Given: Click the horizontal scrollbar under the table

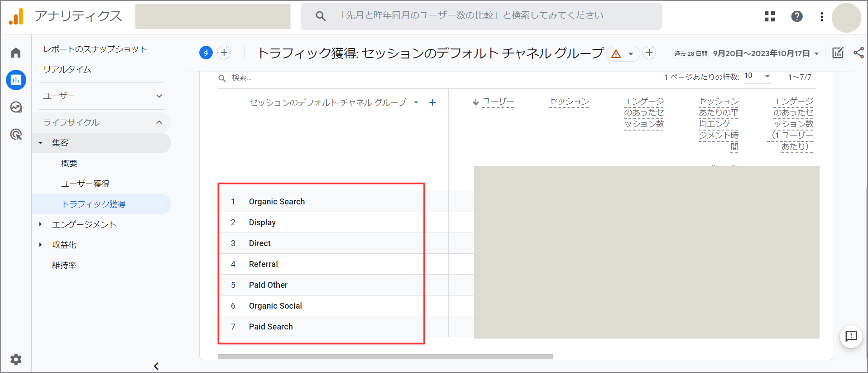Looking at the screenshot, I should coord(385,357).
